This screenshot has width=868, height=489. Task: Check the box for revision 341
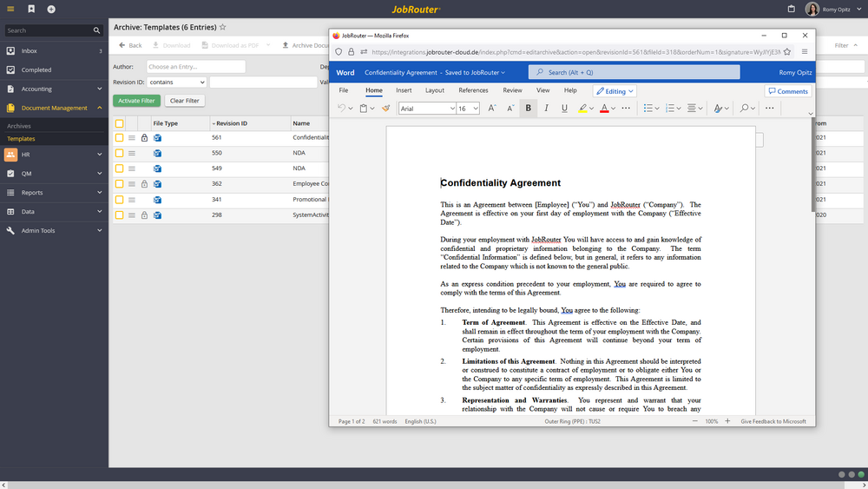tap(119, 200)
